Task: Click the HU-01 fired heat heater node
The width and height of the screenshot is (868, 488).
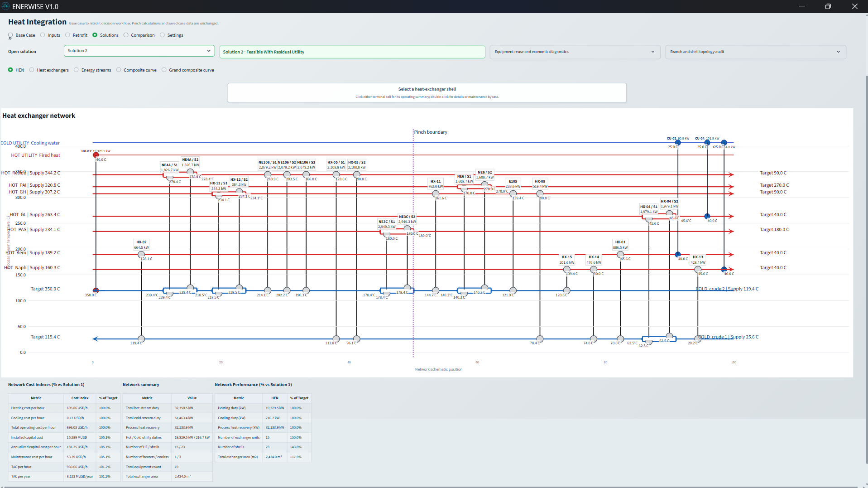Action: (96, 155)
